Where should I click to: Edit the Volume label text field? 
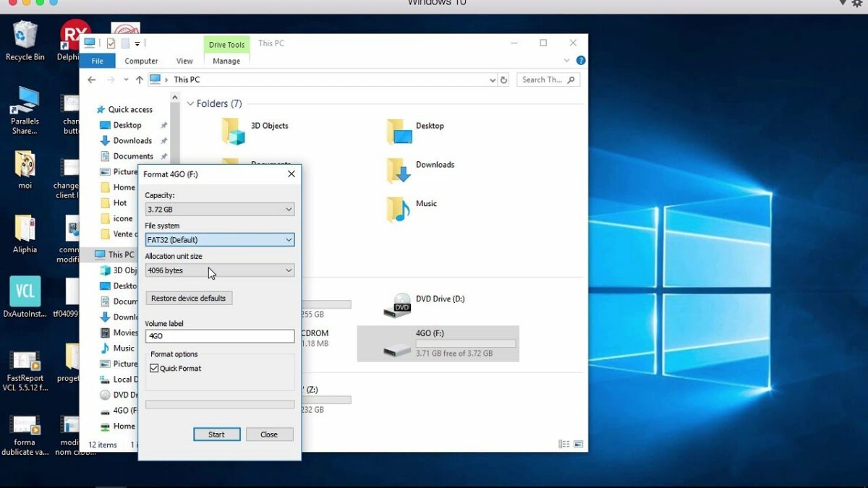click(x=219, y=335)
